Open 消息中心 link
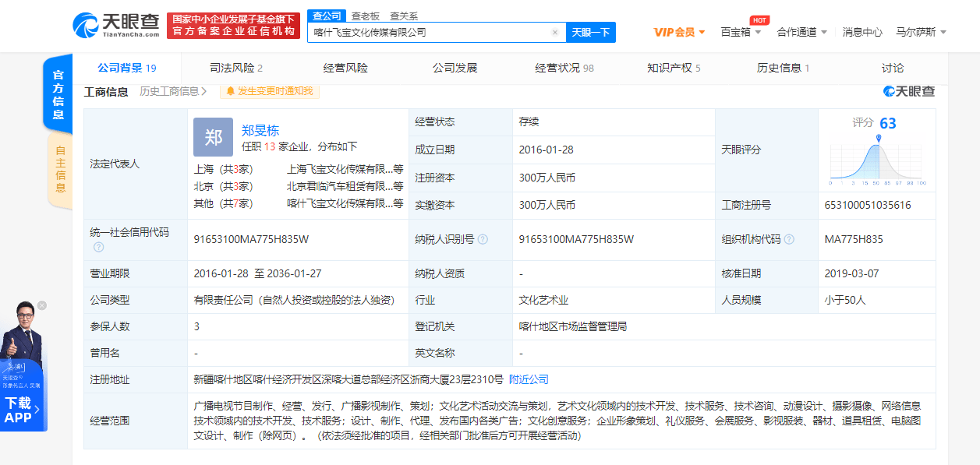This screenshot has width=980, height=465. click(x=862, y=32)
